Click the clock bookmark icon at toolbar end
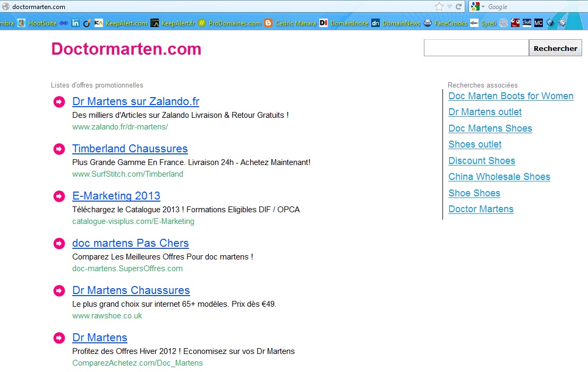 562,23
